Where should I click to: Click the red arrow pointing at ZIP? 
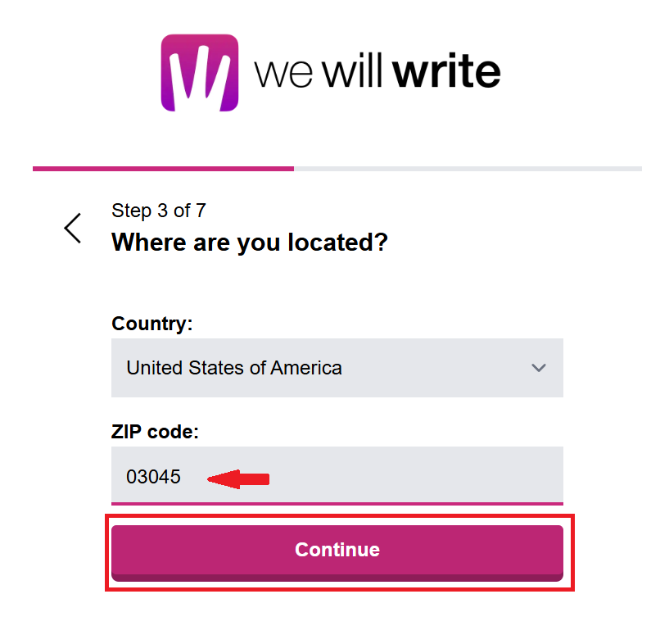click(238, 478)
